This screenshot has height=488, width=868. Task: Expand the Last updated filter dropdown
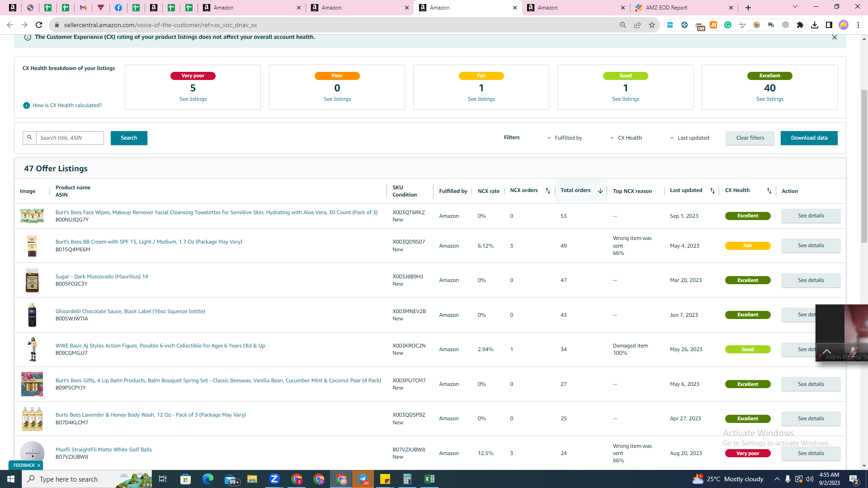coord(689,138)
